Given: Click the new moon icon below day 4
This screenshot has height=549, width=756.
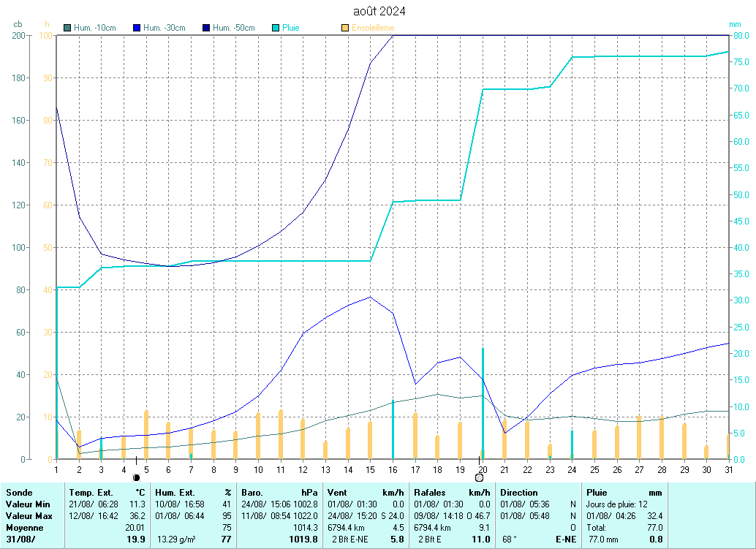Looking at the screenshot, I should 136,477.
